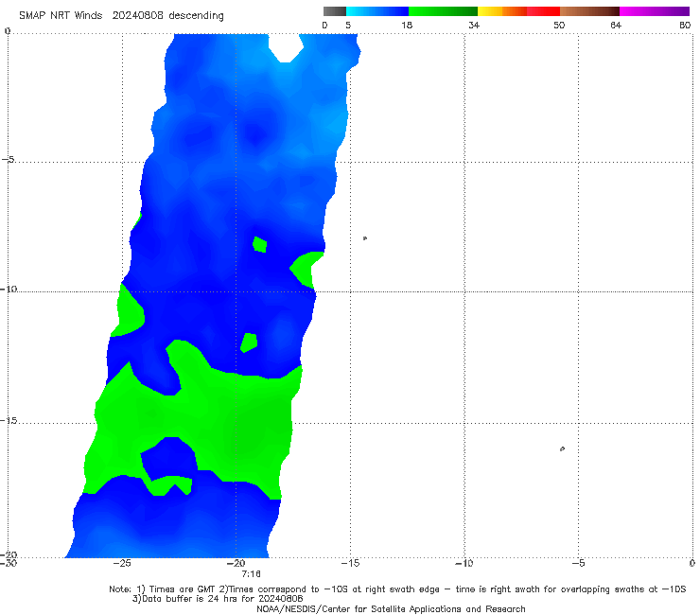Click the white data gap at the swath top

[x=286, y=47]
